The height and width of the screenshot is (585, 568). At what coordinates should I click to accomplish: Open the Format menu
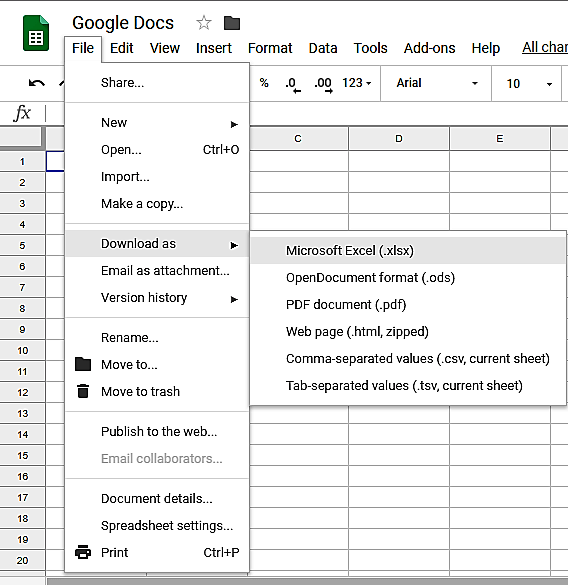pos(270,48)
